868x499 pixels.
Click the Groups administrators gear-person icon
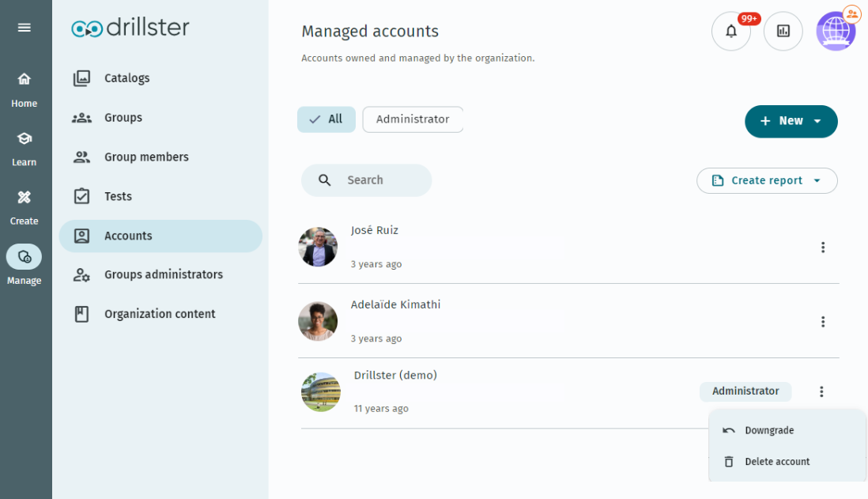81,274
